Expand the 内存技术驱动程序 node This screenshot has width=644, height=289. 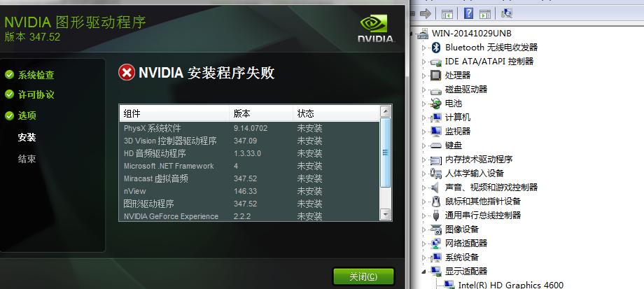424,160
